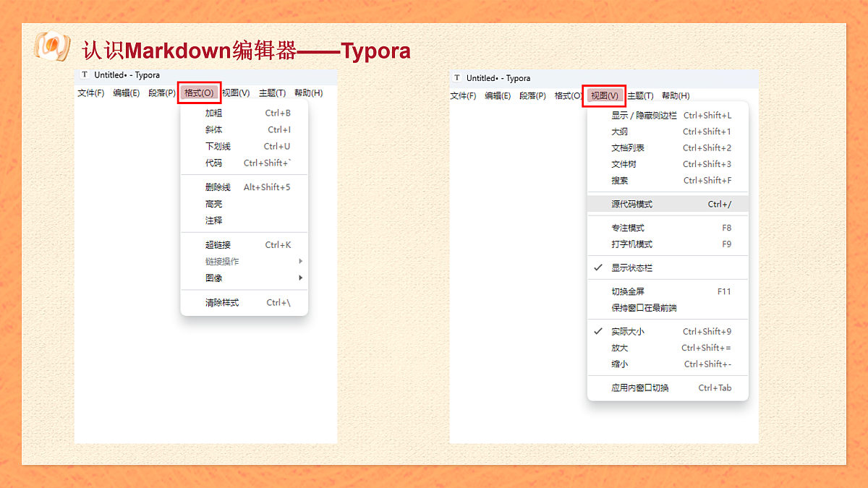Open 段落(P) menu in left window
The width and height of the screenshot is (868, 488).
pyautogui.click(x=162, y=93)
